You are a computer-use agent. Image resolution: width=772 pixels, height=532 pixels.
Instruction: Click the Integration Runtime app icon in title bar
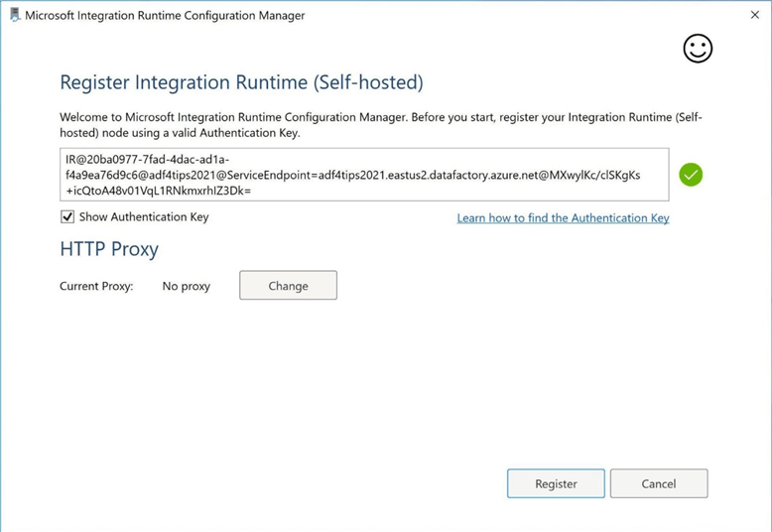[15, 15]
